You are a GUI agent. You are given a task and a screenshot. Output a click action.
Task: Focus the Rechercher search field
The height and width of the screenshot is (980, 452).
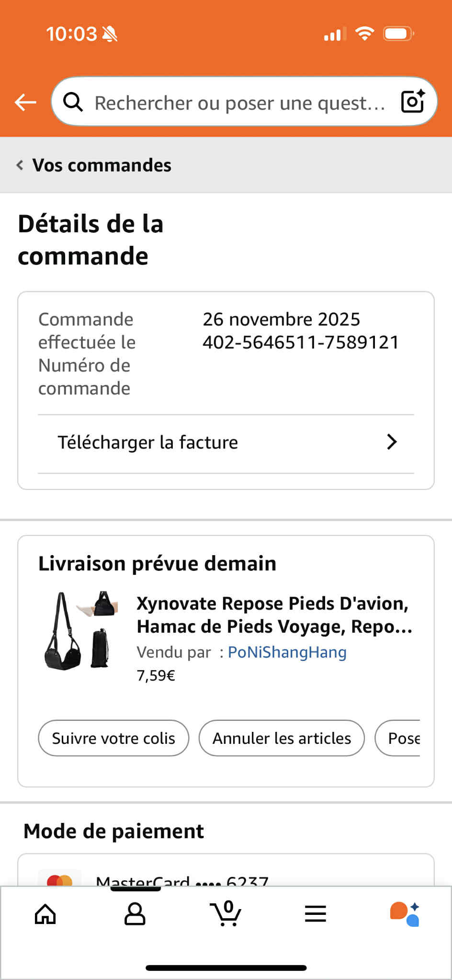[239, 103]
